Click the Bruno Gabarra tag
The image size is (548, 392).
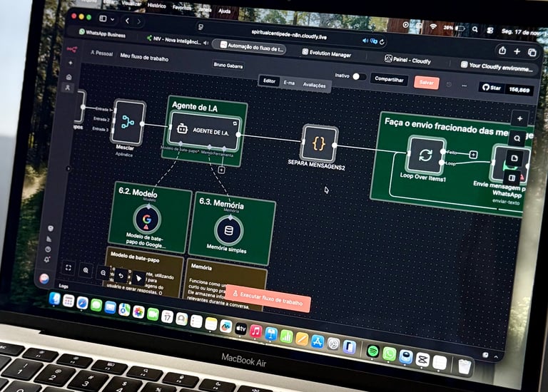[x=228, y=66]
